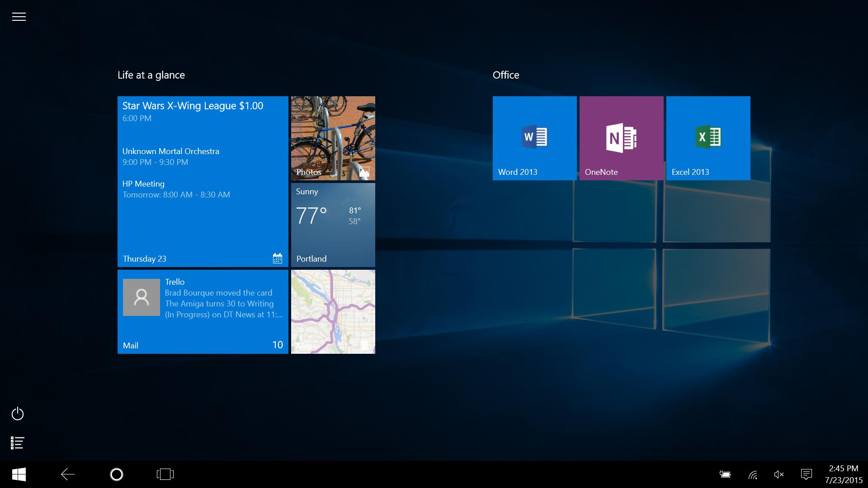Launch the Word 2013 tile
868x488 pixels.
(x=535, y=138)
